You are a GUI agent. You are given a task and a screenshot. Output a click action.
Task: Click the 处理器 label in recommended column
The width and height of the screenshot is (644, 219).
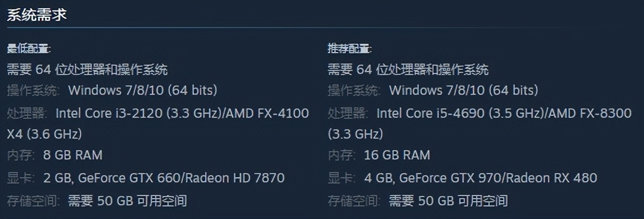pos(347,113)
